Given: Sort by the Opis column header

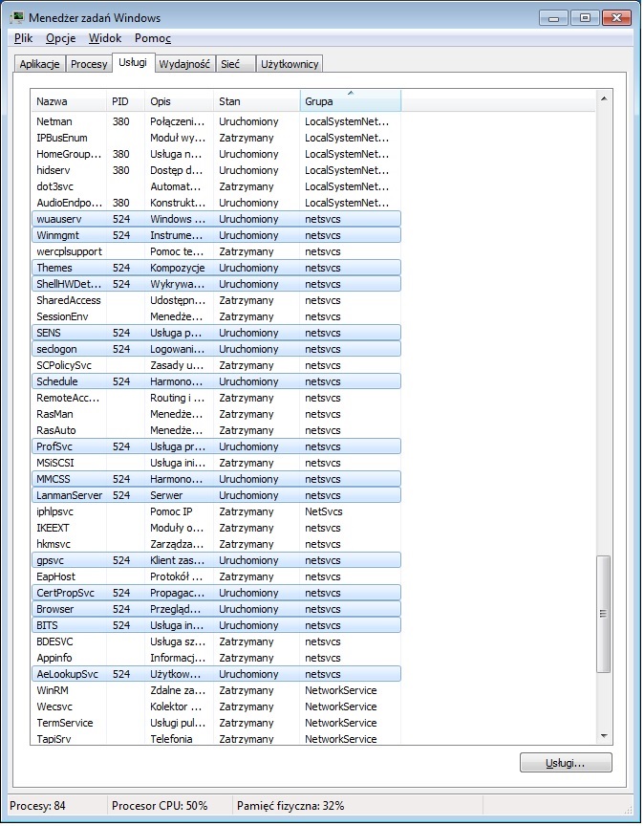Looking at the screenshot, I should pos(179,101).
